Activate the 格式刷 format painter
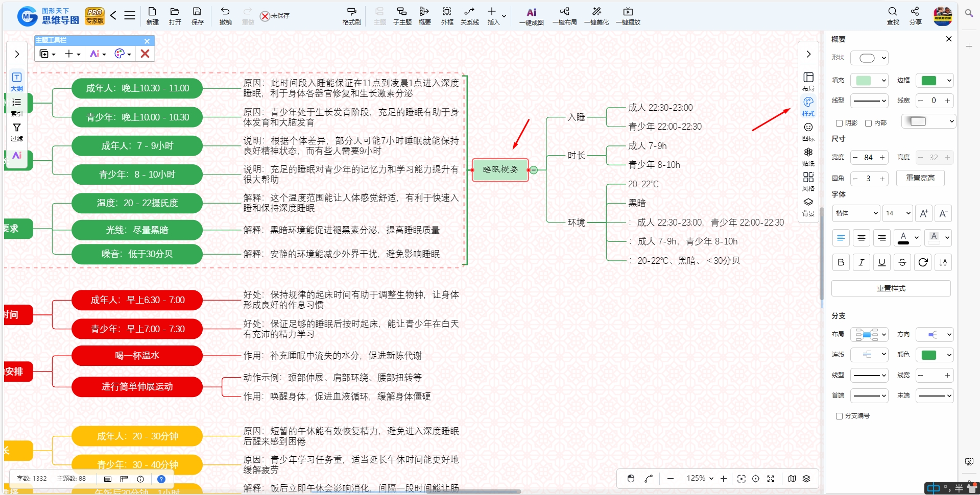Viewport: 980px width, 495px height. click(x=351, y=16)
